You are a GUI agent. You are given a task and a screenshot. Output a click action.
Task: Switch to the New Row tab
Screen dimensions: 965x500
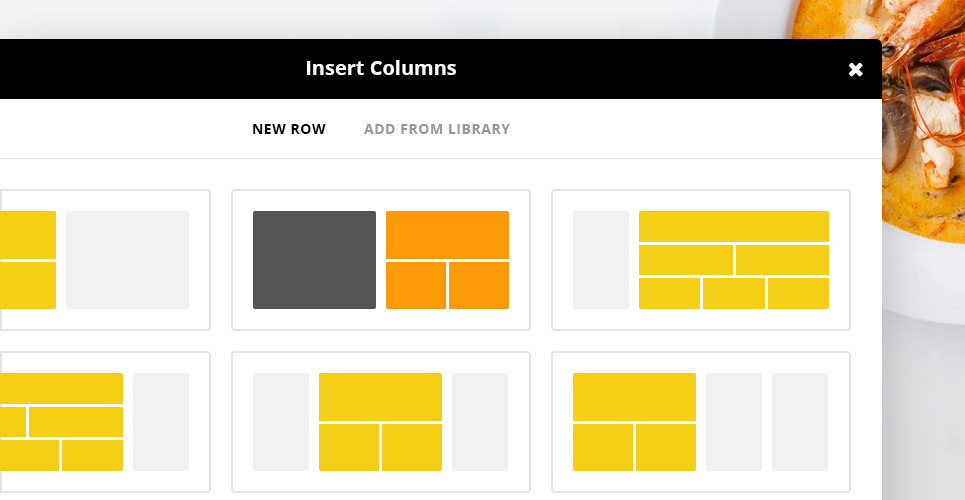click(289, 129)
